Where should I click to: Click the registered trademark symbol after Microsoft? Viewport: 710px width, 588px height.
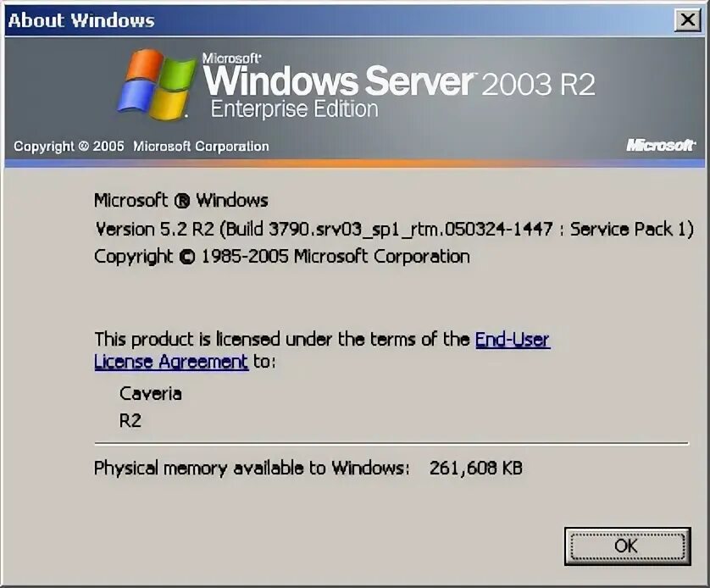[x=182, y=201]
